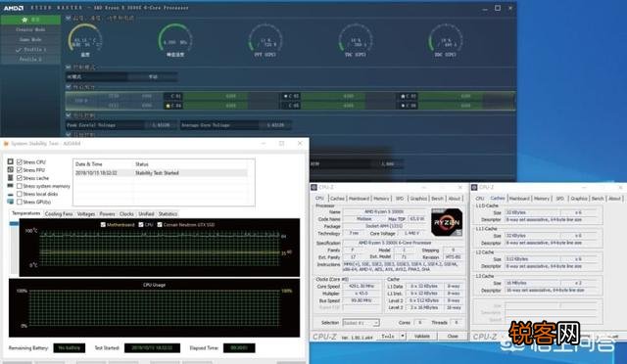
Task: Select the Stability Test Started log row
Action: pyautogui.click(x=161, y=173)
